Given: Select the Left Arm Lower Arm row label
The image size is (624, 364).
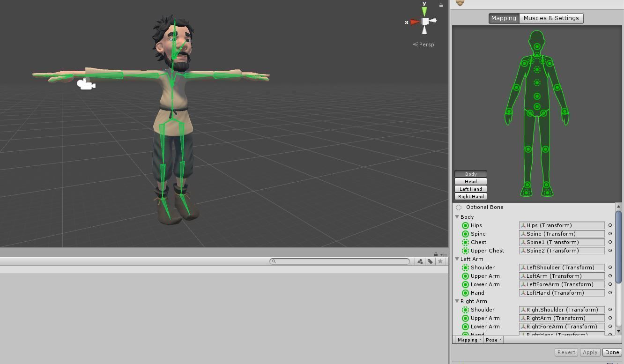Looking at the screenshot, I should tap(485, 284).
